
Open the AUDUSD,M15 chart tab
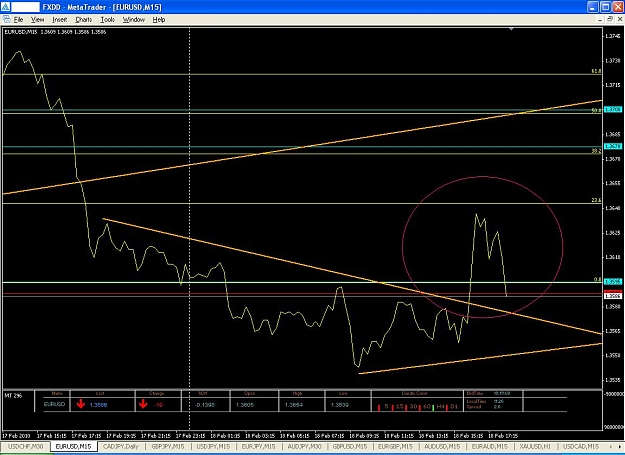pyautogui.click(x=442, y=446)
